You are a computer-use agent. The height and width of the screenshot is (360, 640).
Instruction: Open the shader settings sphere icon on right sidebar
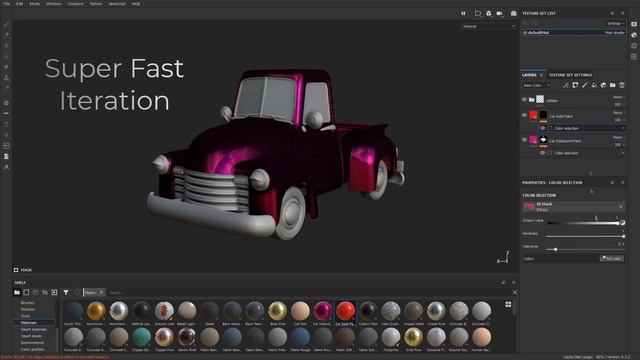click(634, 35)
